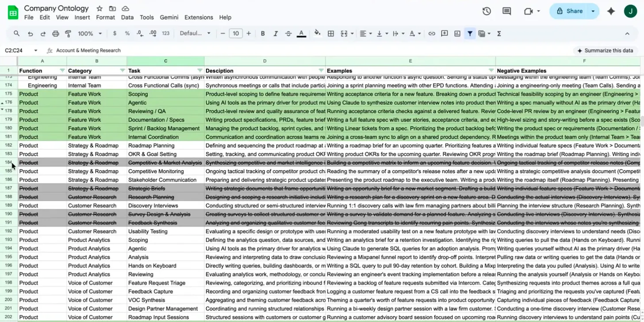Open the comments history icon
Screen dimensions: 644x322
pos(507,11)
